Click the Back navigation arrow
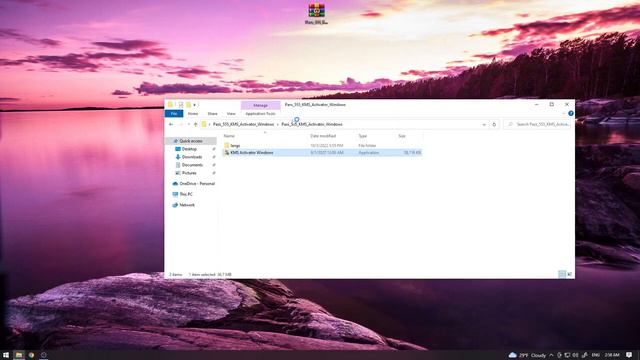Image resolution: width=640 pixels, height=360 pixels. click(x=171, y=124)
